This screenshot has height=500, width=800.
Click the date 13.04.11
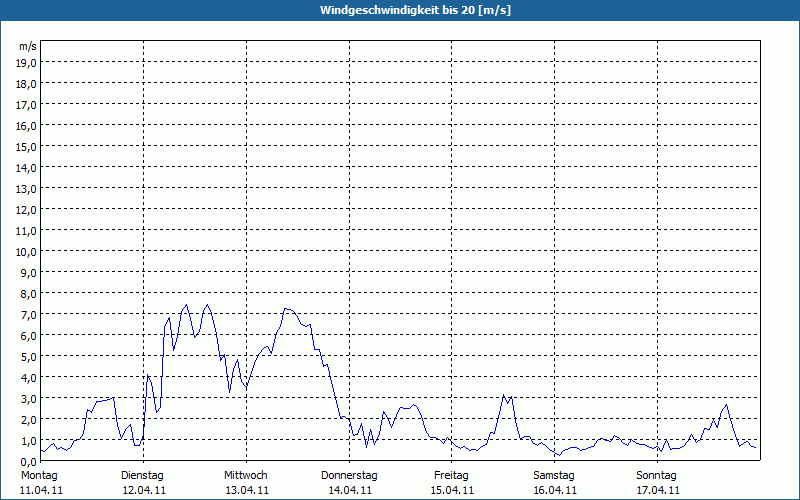tap(247, 491)
